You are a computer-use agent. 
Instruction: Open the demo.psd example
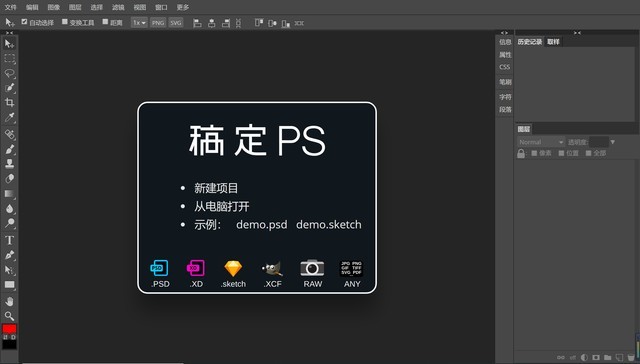[262, 224]
